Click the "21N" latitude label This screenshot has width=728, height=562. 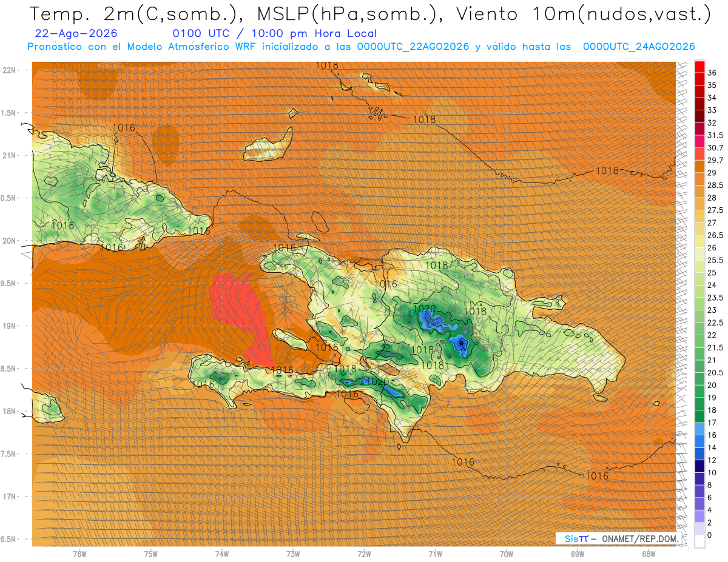pos(9,155)
